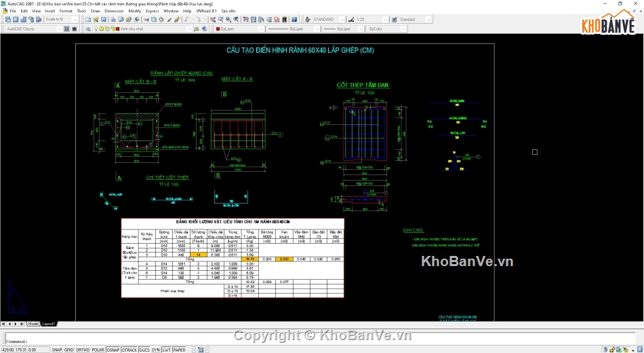Switch PAPER space button in status bar
This screenshot has height=353, width=644.
coord(179,350)
